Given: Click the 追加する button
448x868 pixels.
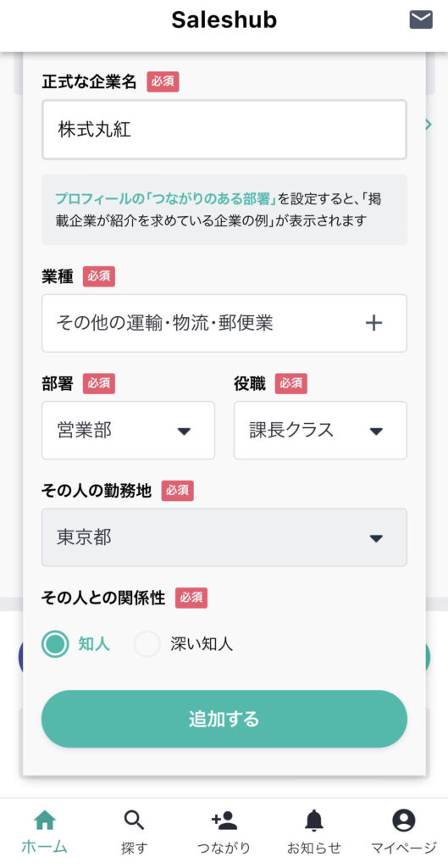Looking at the screenshot, I should (x=224, y=719).
